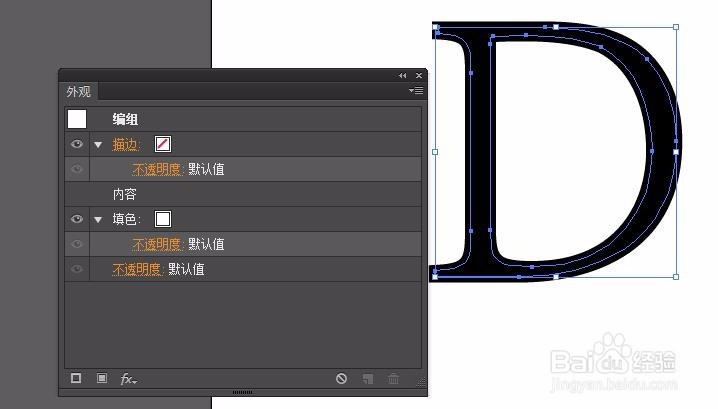
Task: Click the right-middle bounding box handle of letter D
Action: 676,152
